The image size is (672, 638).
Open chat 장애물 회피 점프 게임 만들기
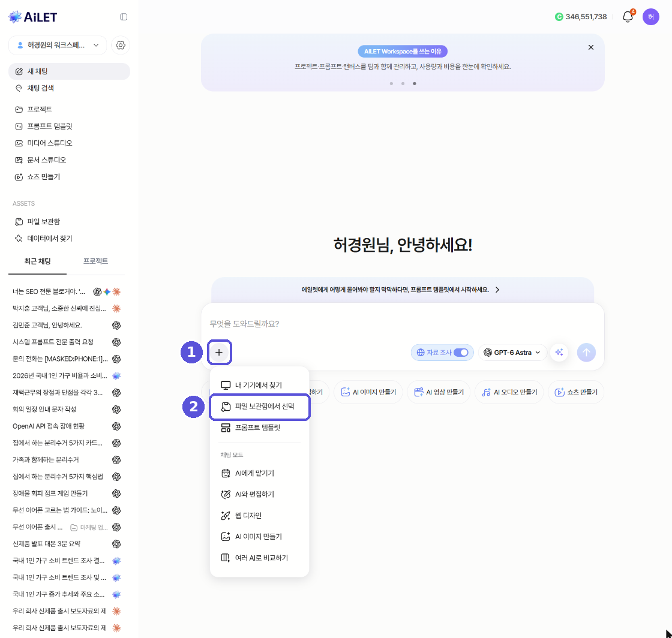pos(67,493)
